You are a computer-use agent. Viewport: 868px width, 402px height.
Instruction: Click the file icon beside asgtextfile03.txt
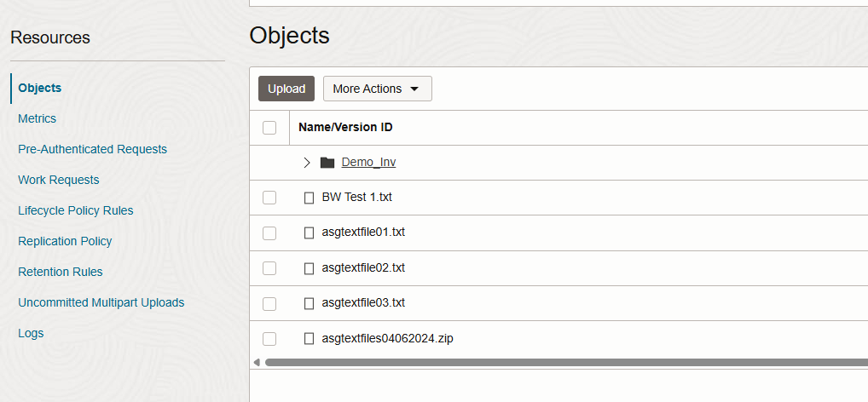click(x=310, y=303)
